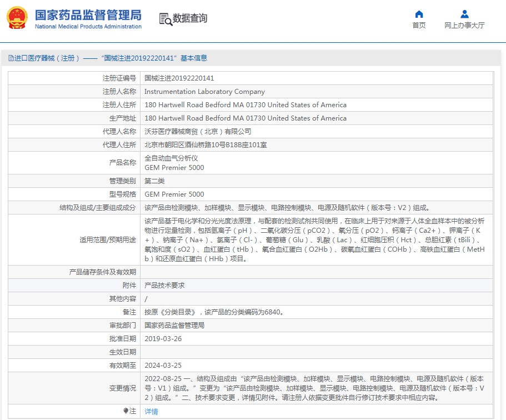Click the 变更情况 change record text
506x420 pixels.
(x=314, y=388)
